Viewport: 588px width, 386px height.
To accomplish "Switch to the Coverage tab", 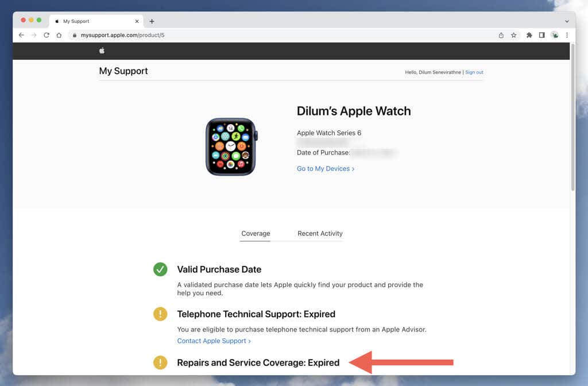I will (256, 233).
